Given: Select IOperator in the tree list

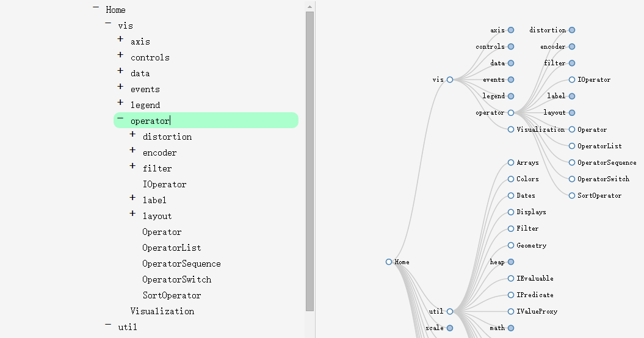Looking at the screenshot, I should 164,184.
